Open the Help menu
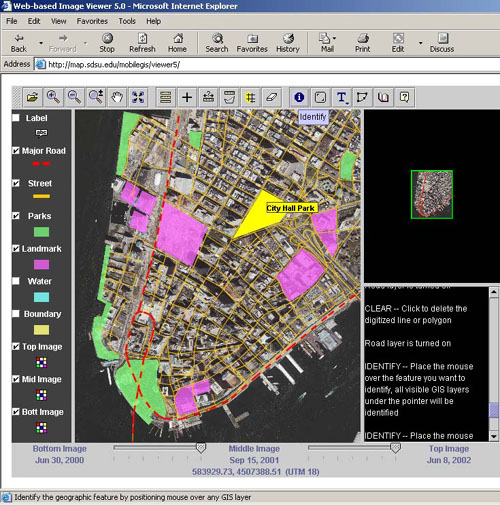This screenshot has height=506, width=500. click(154, 21)
